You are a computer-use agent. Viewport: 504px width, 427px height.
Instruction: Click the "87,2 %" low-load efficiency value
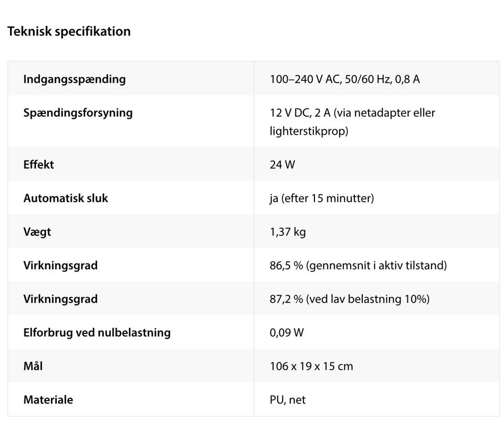[x=287, y=299]
